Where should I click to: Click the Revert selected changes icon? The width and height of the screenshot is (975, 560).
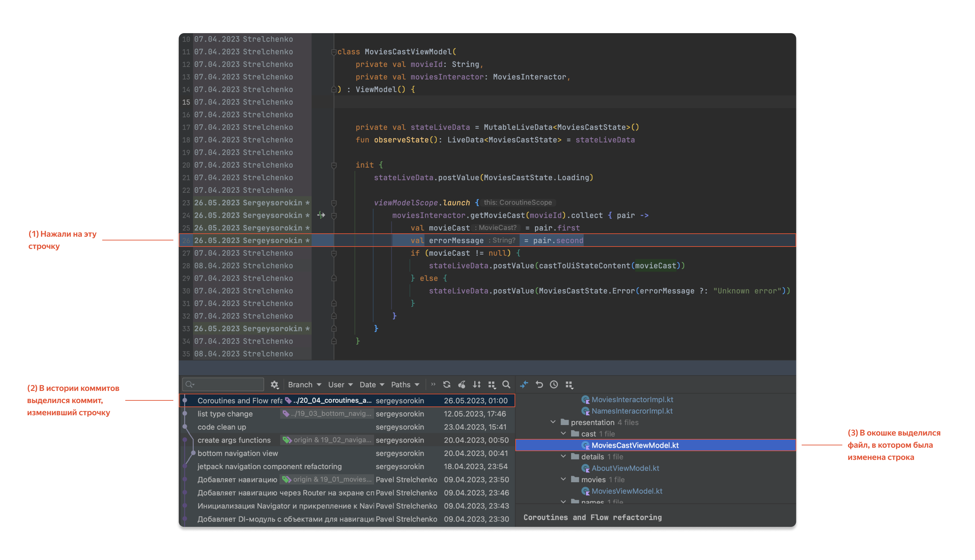(x=539, y=384)
